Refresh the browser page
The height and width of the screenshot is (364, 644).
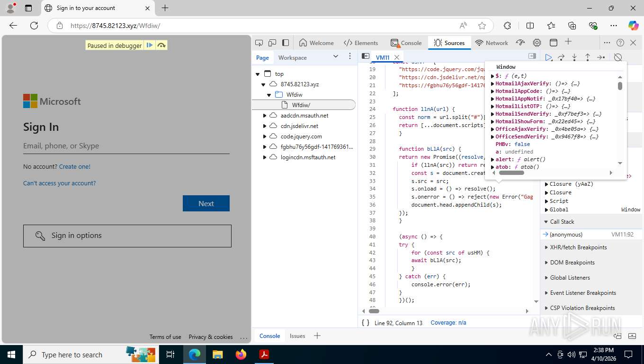pyautogui.click(x=34, y=26)
